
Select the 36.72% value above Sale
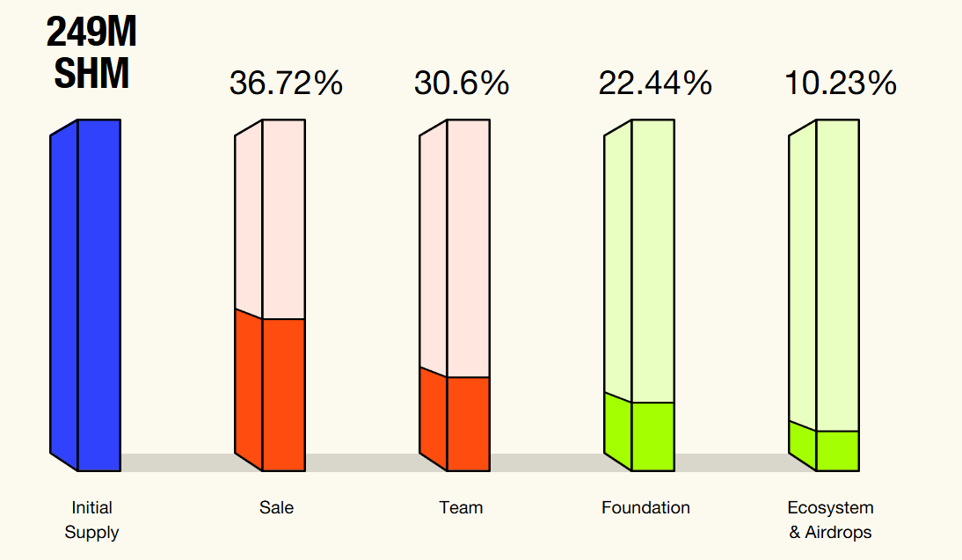pos(286,84)
